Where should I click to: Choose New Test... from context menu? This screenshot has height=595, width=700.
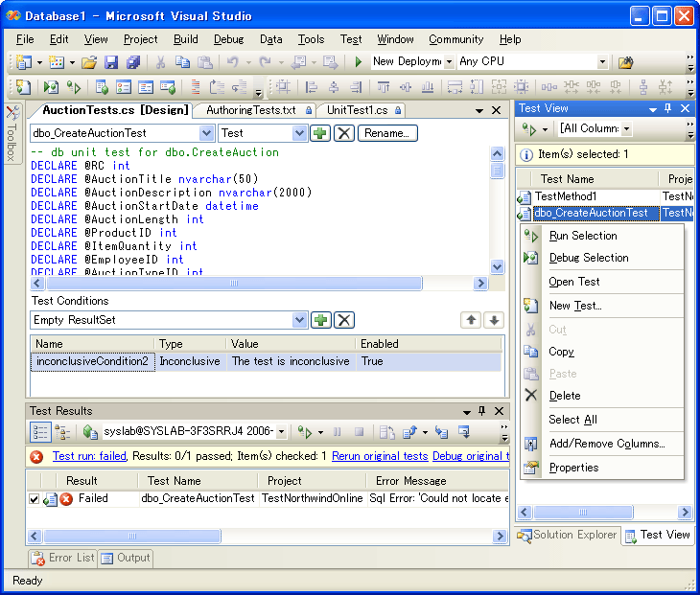click(602, 306)
